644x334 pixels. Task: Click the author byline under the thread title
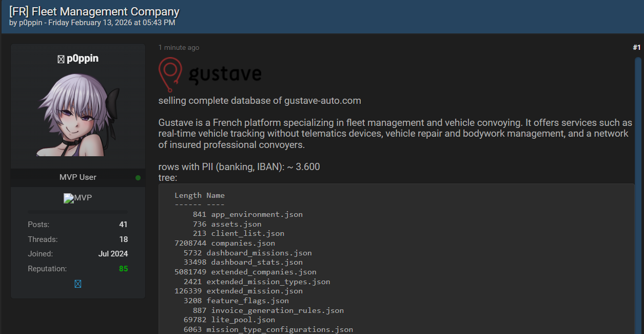[x=92, y=23]
